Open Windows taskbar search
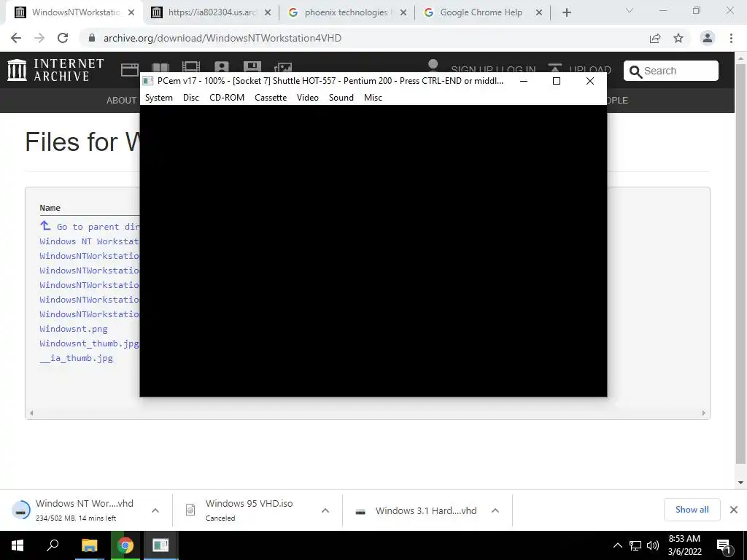 (53, 545)
